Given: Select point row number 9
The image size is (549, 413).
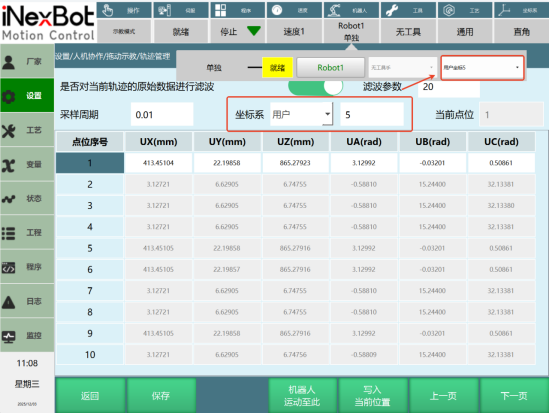Looking at the screenshot, I should (90, 333).
